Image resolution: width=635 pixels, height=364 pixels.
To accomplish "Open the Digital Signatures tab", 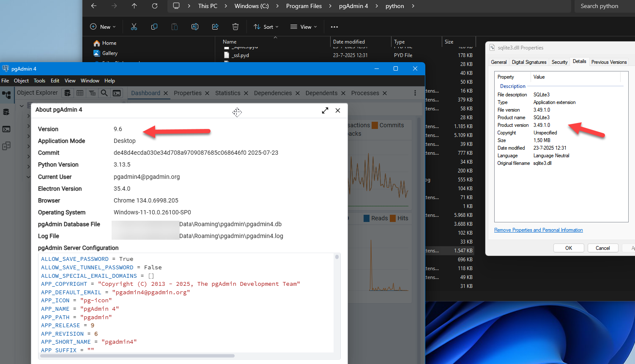I will 529,62.
